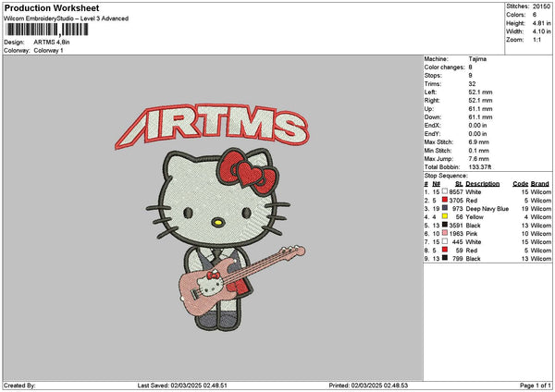Click the "EndY:" label
Viewport: 555px width, 392px height.
click(x=432, y=134)
